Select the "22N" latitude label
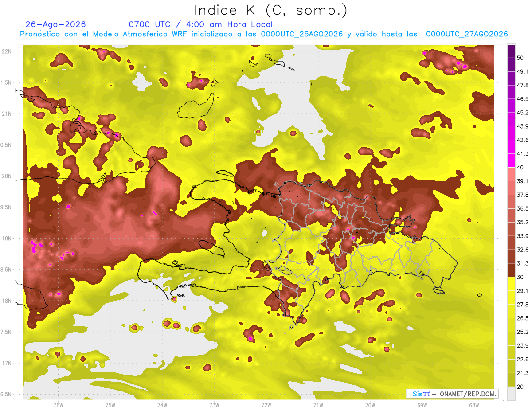This screenshot has height=411, width=532. point(7,51)
